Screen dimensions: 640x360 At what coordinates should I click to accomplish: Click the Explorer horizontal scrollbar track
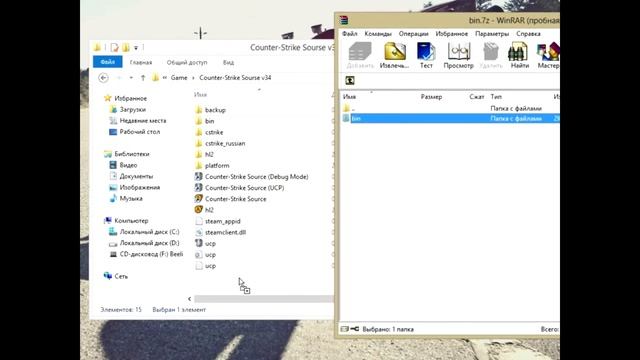tap(264, 299)
